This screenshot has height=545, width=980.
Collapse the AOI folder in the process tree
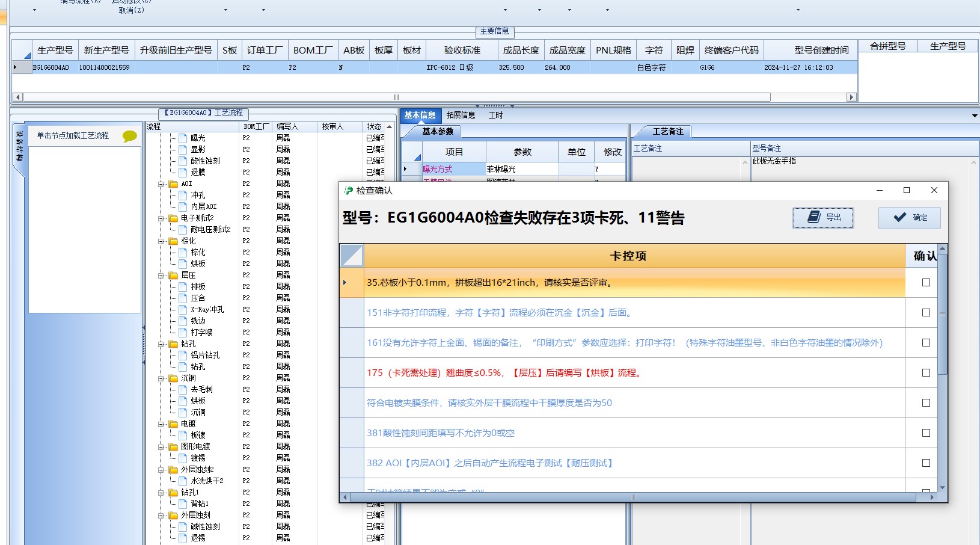pos(161,184)
